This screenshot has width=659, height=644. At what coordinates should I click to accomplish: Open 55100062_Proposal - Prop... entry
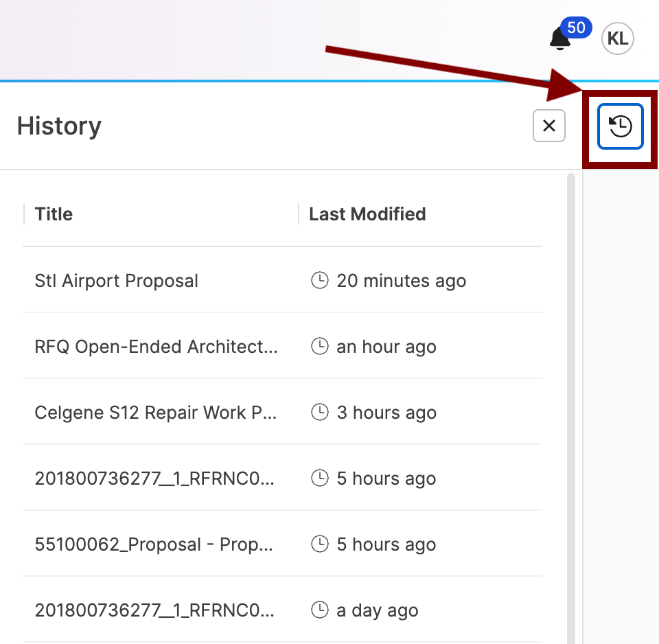(x=154, y=544)
